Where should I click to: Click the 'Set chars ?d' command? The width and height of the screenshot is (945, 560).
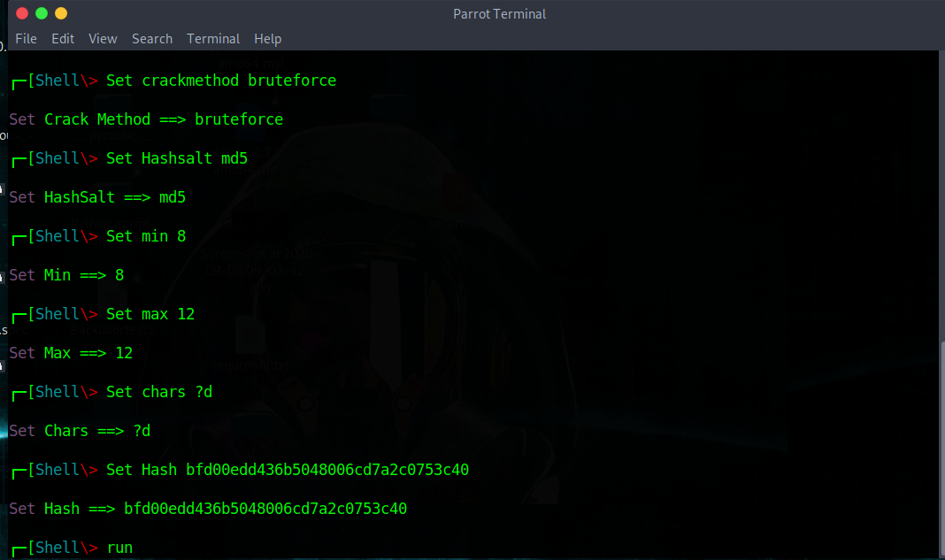pos(159,392)
